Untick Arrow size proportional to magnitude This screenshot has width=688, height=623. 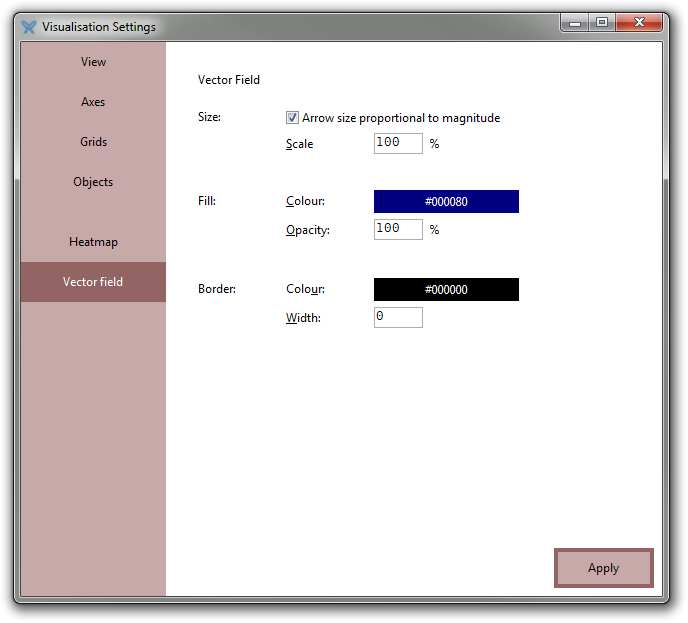click(x=293, y=118)
